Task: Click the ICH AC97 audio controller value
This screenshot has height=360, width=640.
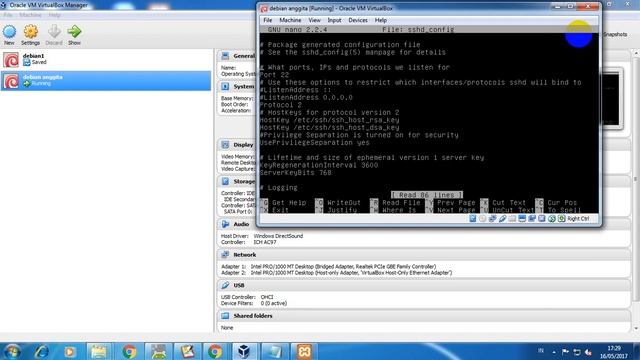Action: (265, 242)
